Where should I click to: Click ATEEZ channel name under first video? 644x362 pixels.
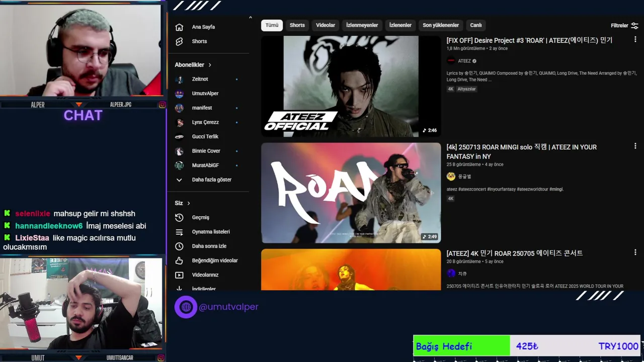(x=464, y=61)
